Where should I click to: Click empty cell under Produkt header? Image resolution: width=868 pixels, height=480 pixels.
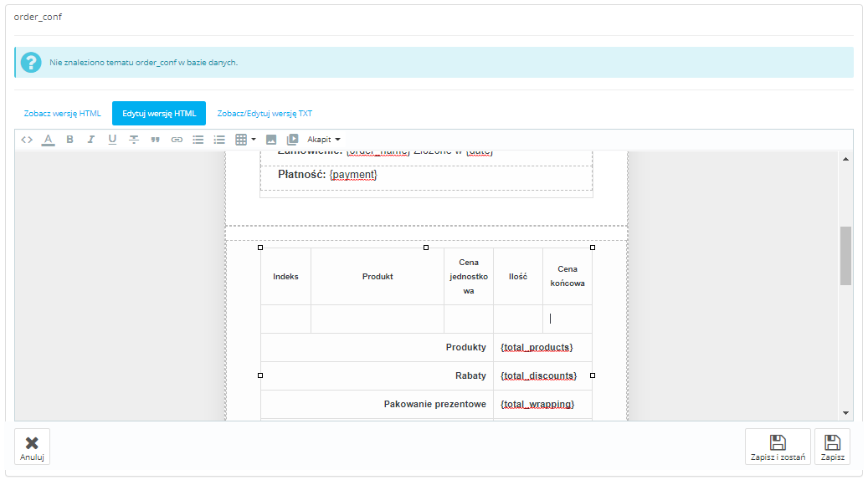[x=378, y=319]
